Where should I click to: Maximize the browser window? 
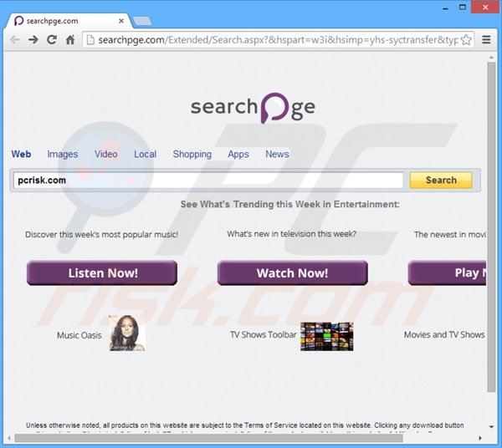click(463, 7)
